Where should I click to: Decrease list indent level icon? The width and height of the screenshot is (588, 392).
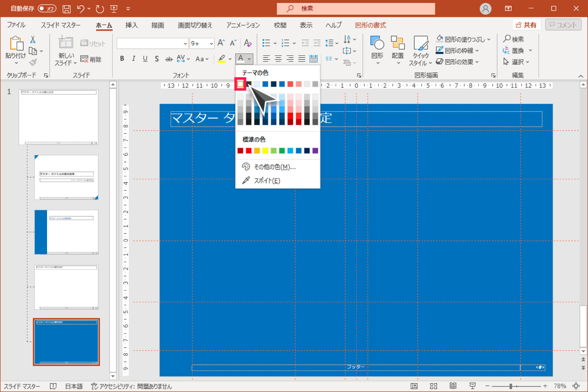click(305, 43)
